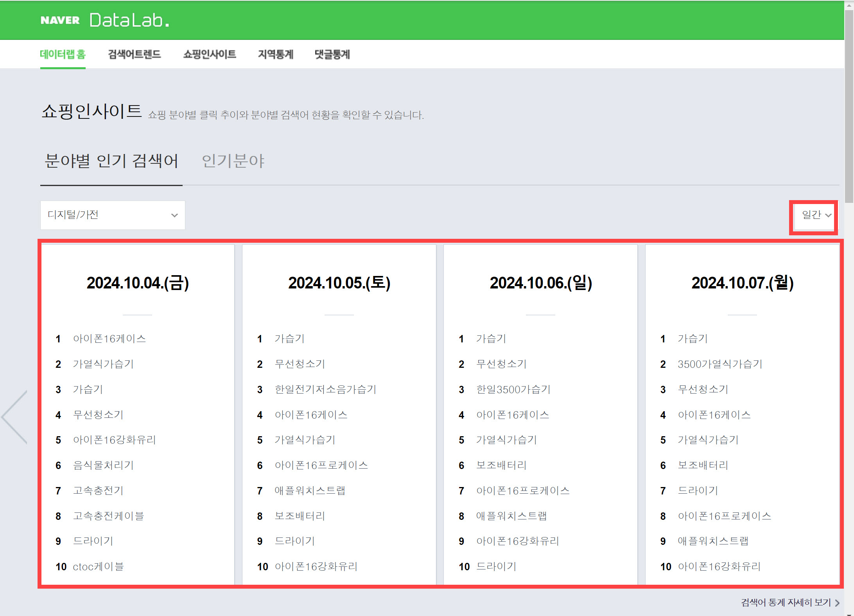
Task: Click 3500가열식가습기 in the 10.07 list
Action: tap(720, 364)
